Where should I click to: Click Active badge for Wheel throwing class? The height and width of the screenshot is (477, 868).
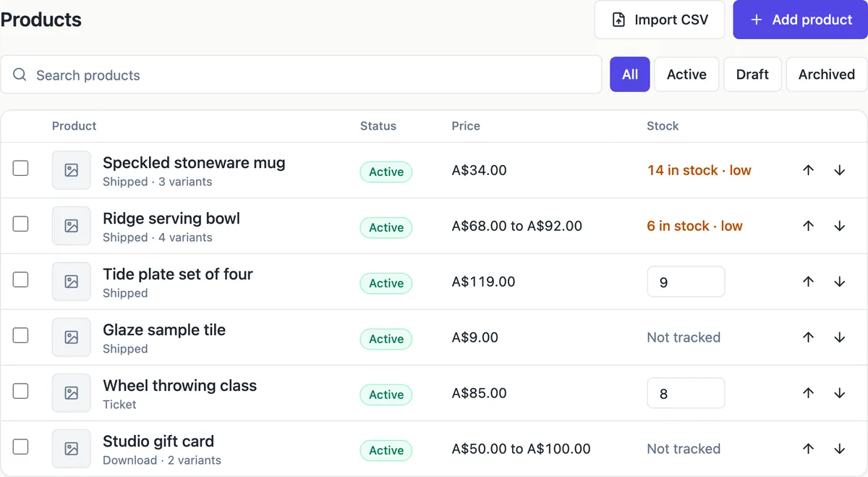click(386, 394)
